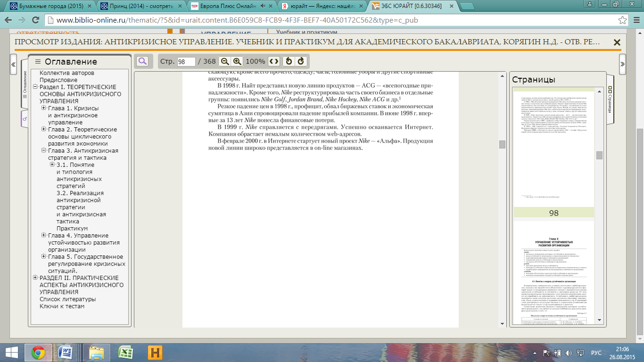
Task: Collapse Раздел I tree node
Action: (x=35, y=87)
